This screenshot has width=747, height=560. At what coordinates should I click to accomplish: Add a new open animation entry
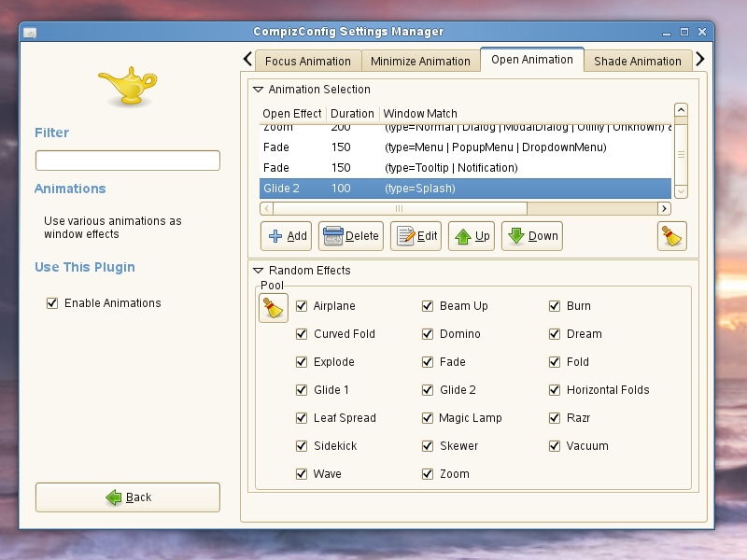[x=286, y=236]
